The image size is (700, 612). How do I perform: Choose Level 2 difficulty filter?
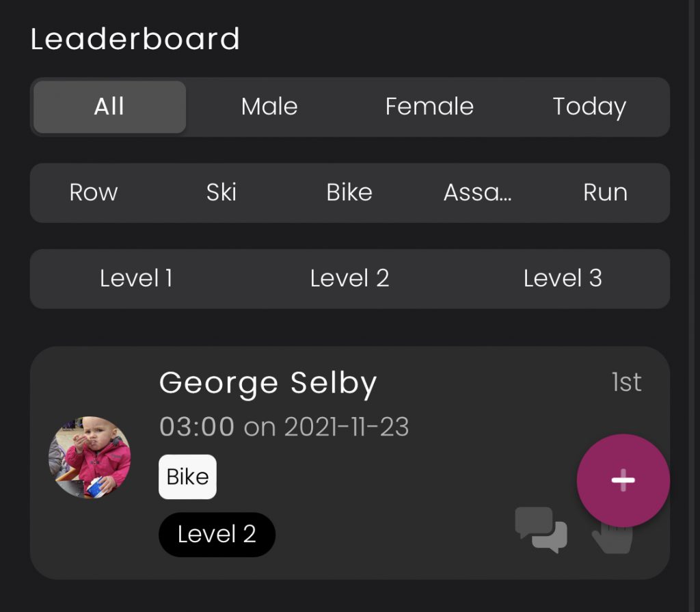pos(349,278)
